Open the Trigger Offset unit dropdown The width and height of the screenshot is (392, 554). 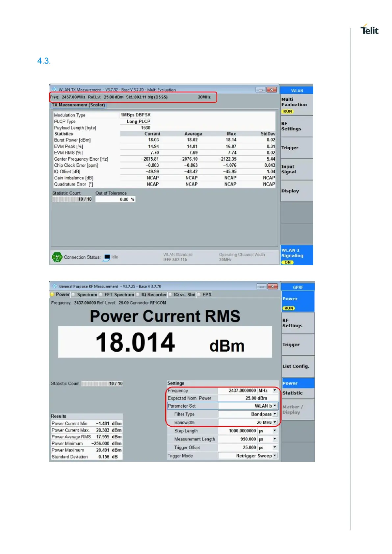click(274, 447)
